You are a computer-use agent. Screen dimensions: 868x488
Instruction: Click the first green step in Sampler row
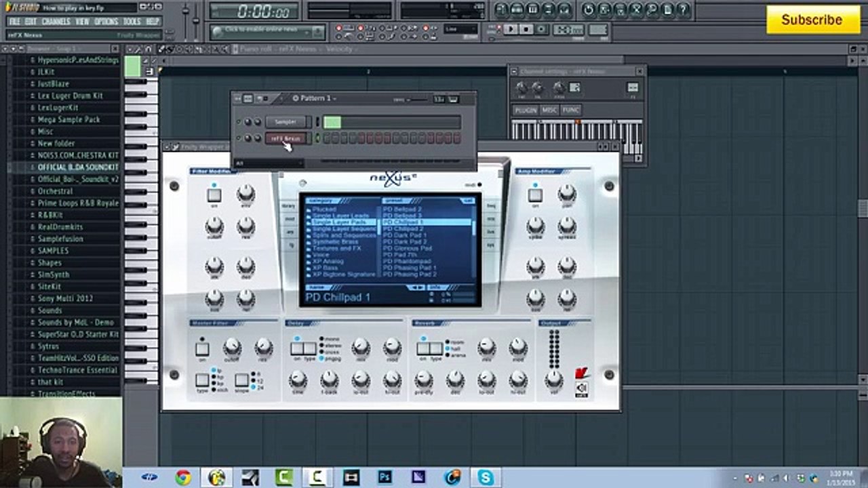pos(332,122)
